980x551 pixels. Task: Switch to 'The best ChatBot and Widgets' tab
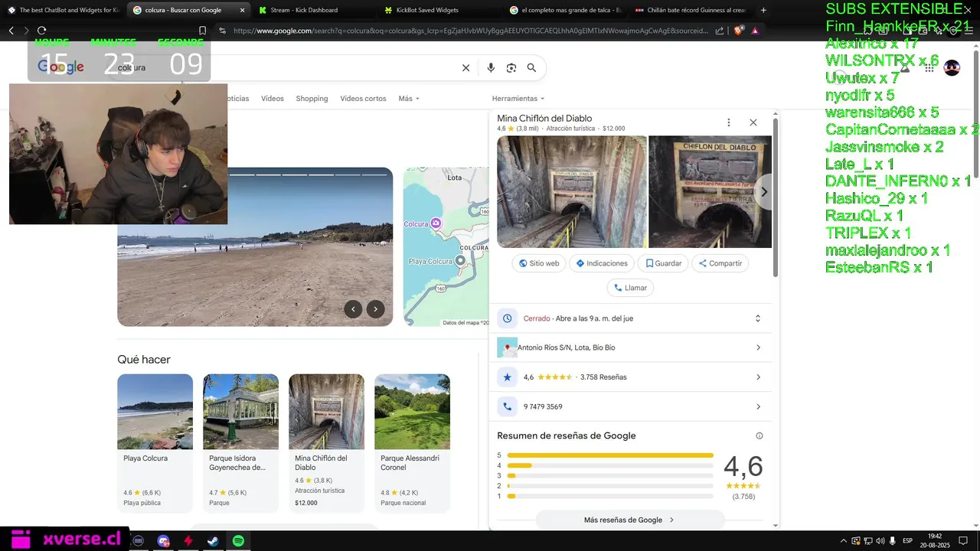point(63,10)
